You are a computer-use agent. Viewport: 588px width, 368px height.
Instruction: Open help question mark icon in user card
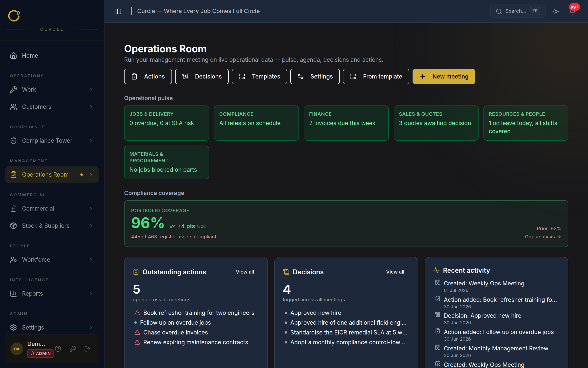[58, 349]
